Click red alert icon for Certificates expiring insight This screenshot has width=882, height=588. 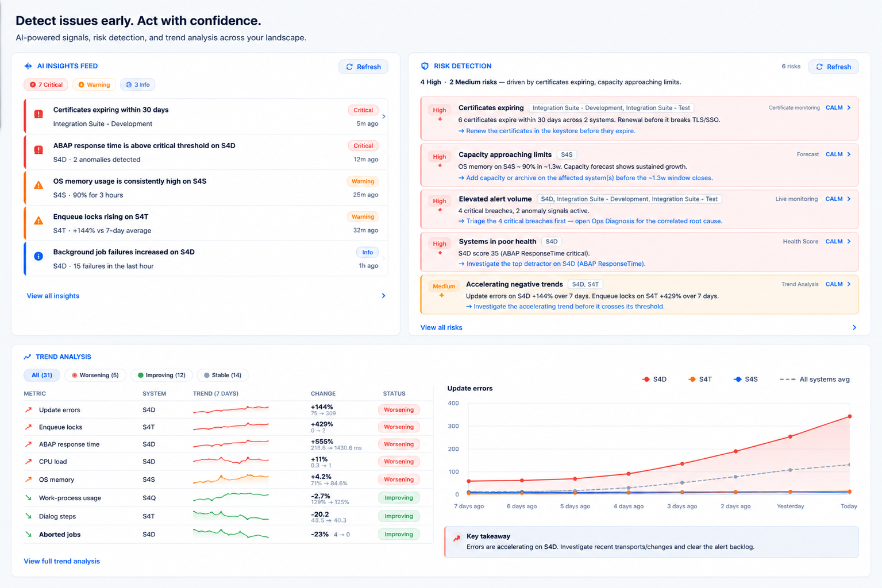tap(38, 114)
